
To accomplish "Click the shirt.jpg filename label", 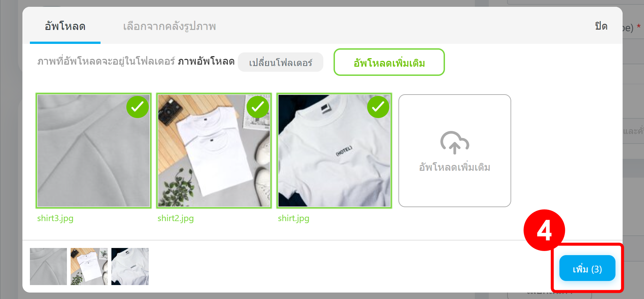I will pos(293,218).
